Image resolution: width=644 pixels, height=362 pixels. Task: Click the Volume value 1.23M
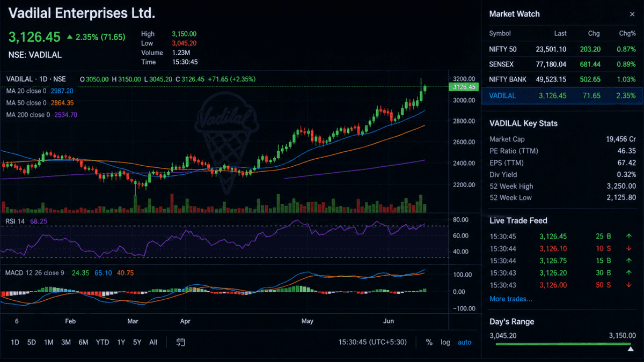click(181, 53)
